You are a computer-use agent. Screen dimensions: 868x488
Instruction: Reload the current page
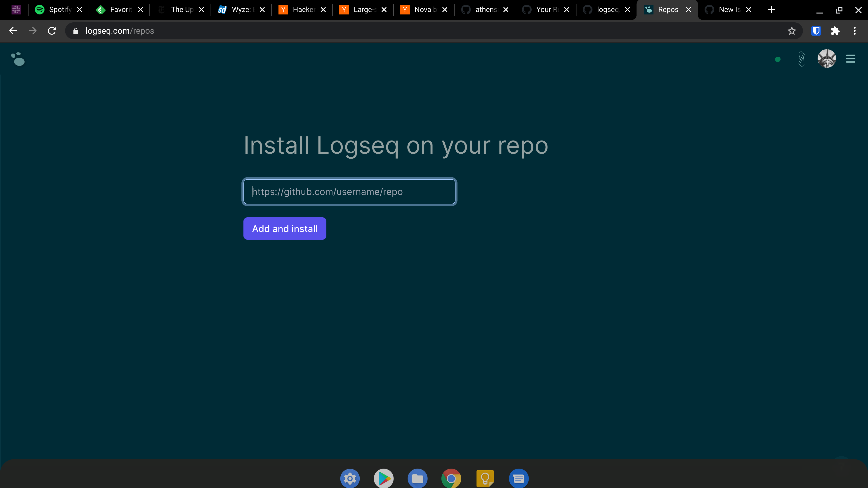52,31
